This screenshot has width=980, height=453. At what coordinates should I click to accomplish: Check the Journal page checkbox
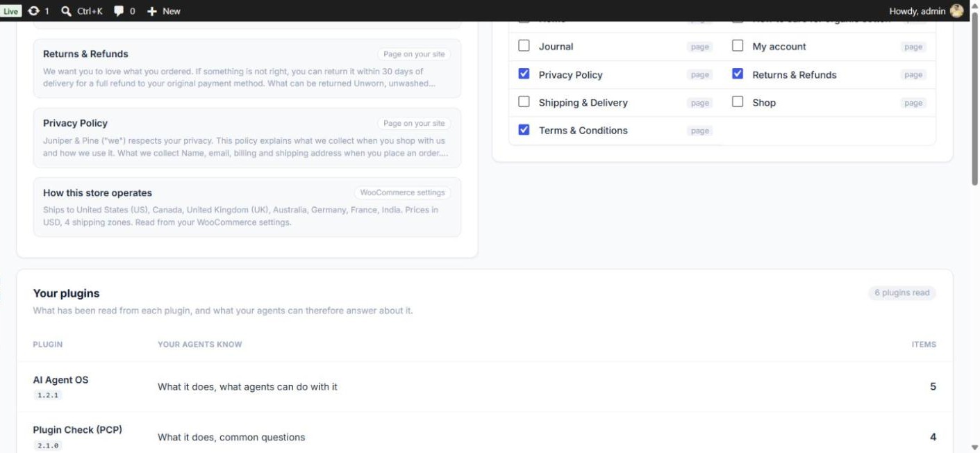coord(524,46)
